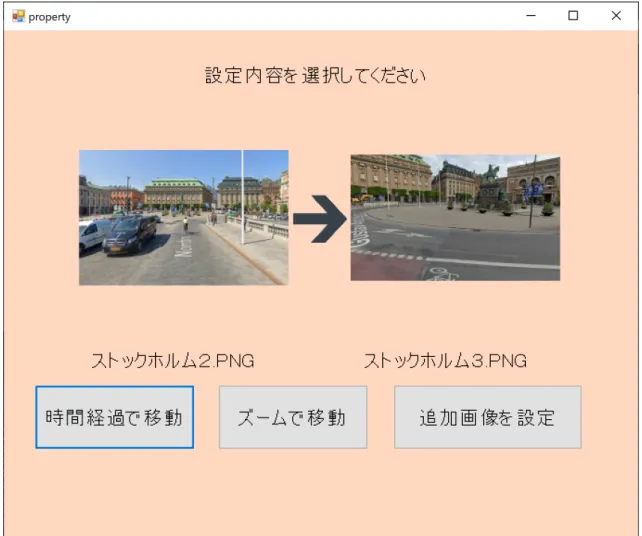The image size is (642, 536).
Task: Select the right Stockholm plaza thumbnail
Action: click(455, 217)
